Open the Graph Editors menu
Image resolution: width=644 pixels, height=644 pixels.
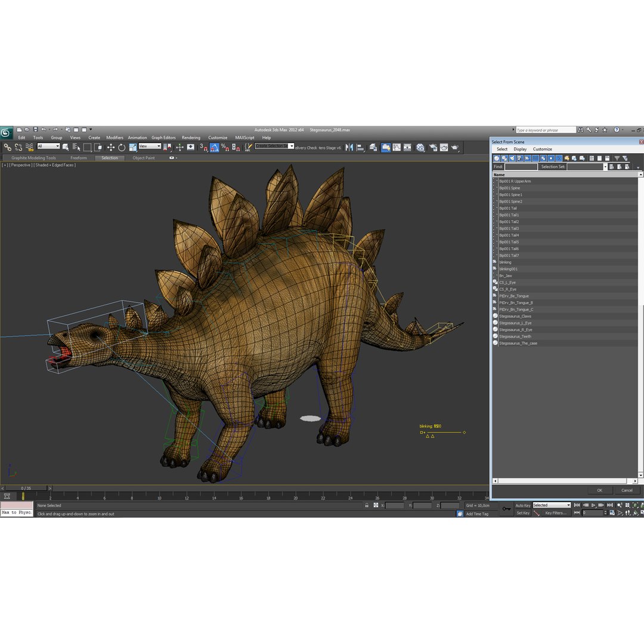[163, 138]
